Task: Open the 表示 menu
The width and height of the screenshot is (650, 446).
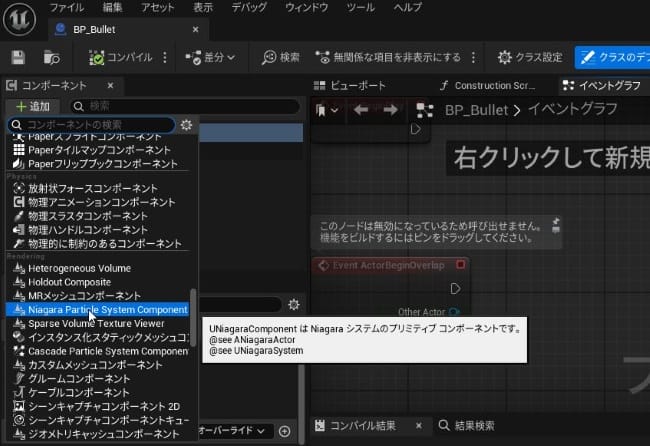Action: [203, 7]
